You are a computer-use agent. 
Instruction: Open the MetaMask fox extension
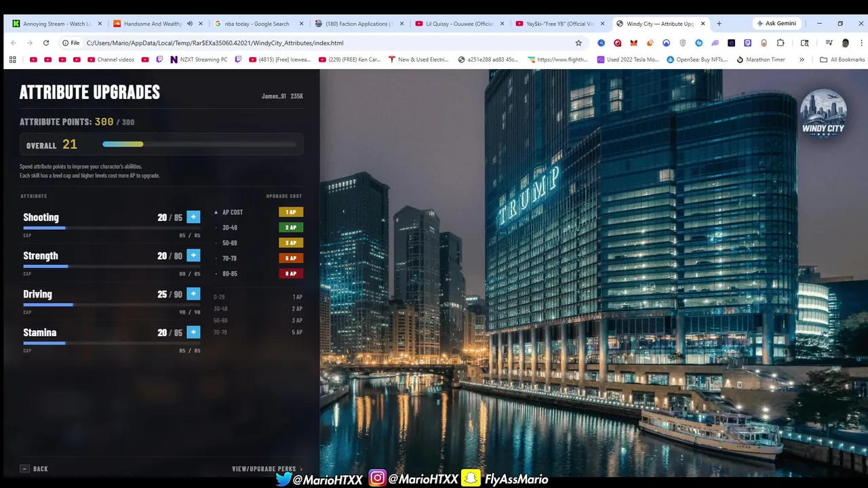(633, 43)
